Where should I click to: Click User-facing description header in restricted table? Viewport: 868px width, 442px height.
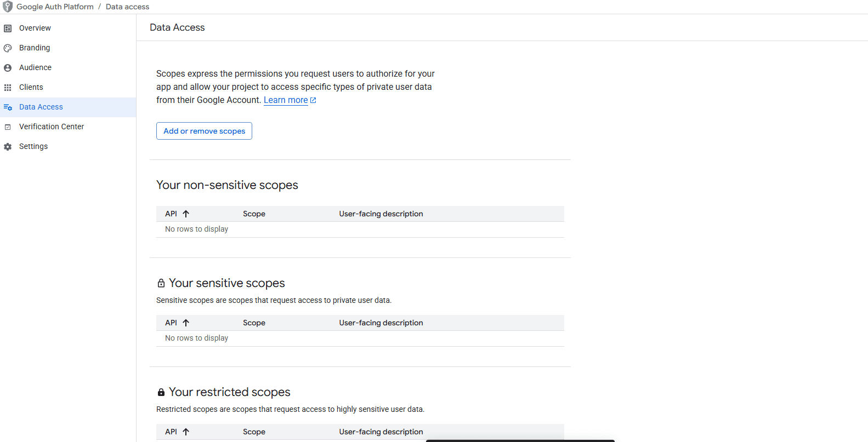(381, 432)
